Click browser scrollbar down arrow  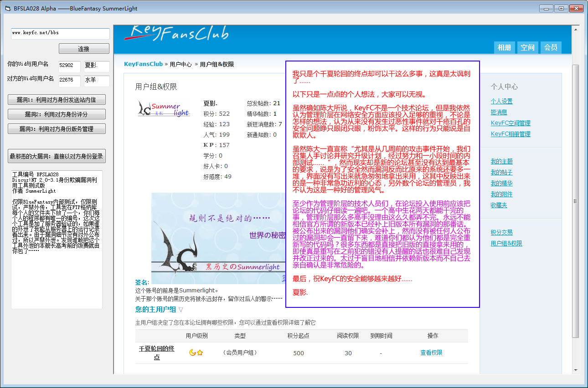pyautogui.click(x=575, y=370)
